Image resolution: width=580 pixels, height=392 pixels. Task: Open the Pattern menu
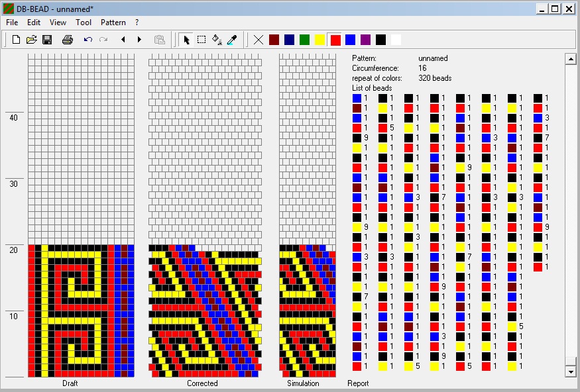tap(113, 23)
